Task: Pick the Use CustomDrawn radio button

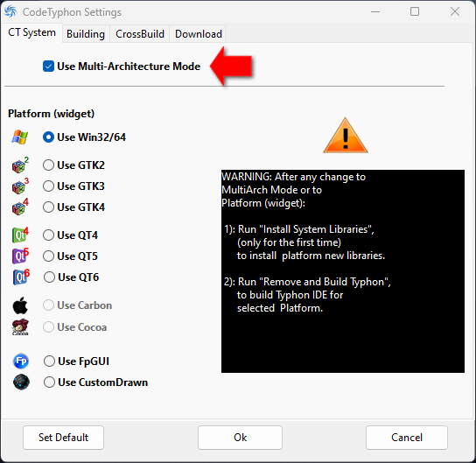Action: click(x=95, y=382)
